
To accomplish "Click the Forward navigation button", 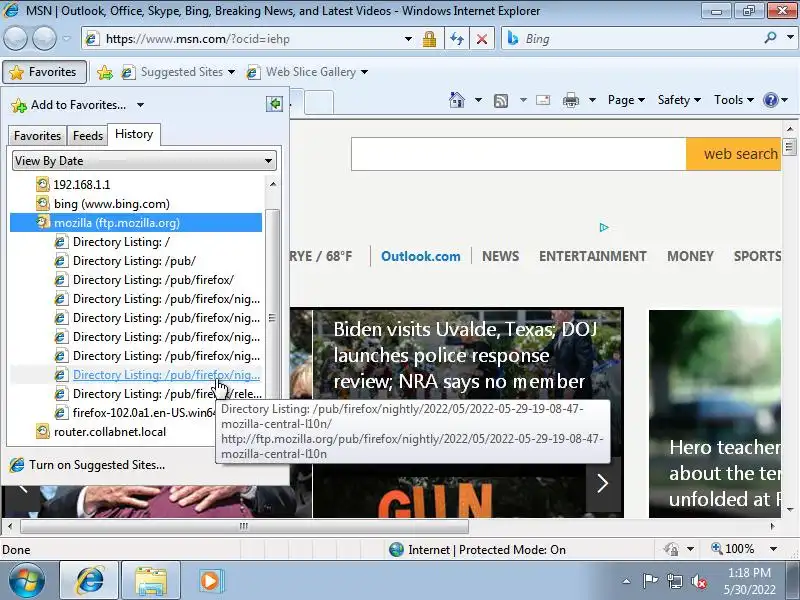I will point(44,38).
